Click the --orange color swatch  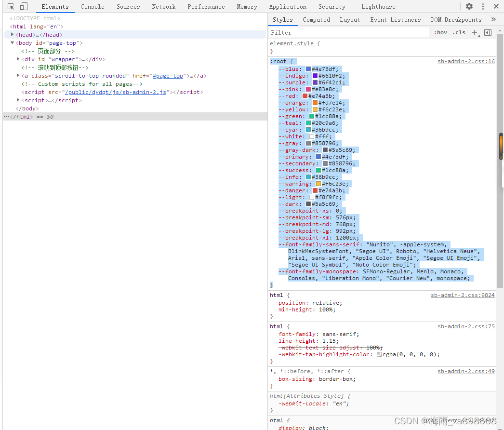click(315, 103)
